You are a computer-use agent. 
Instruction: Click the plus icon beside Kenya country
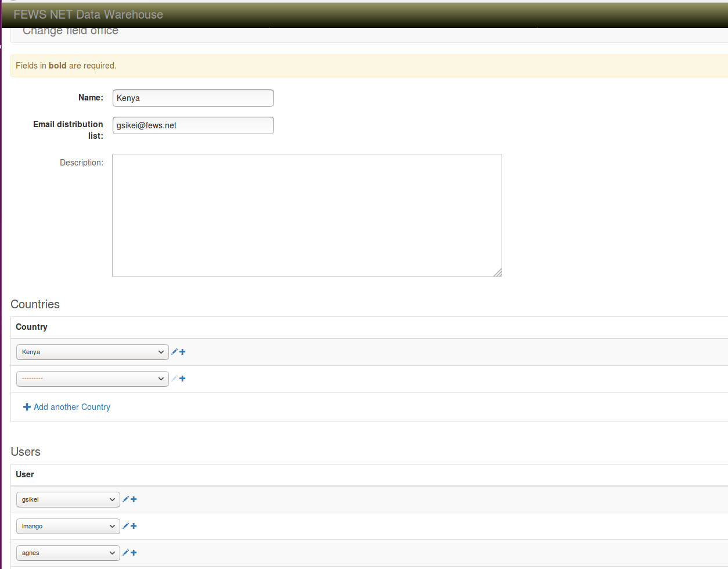coord(182,352)
